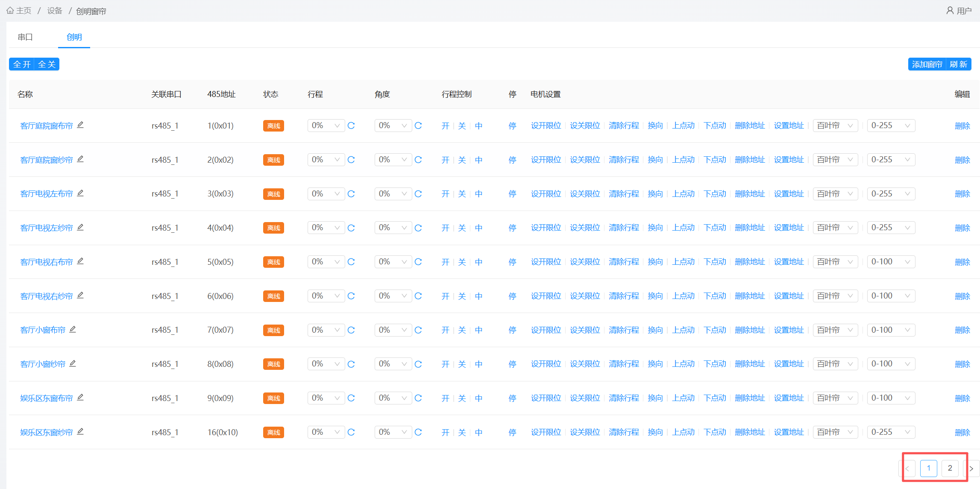Viewport: 980px width, 489px height.
Task: Open the 娱乐区东窗纱帘 name link
Action: [x=47, y=432]
